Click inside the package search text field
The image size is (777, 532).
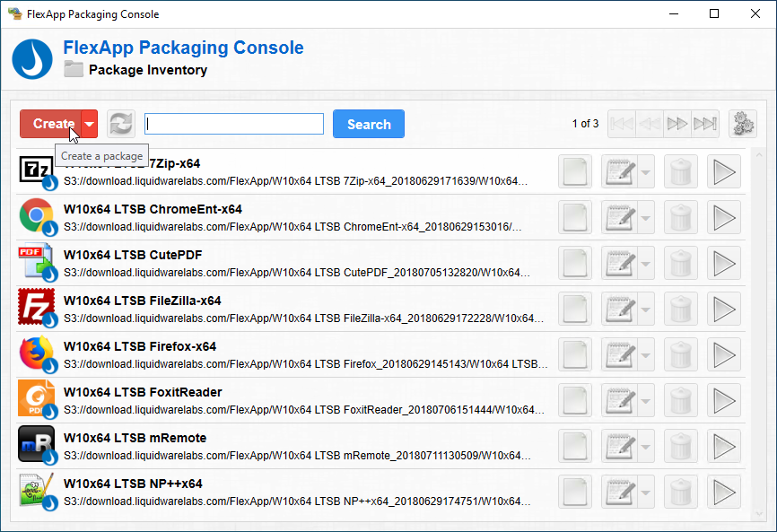point(233,124)
